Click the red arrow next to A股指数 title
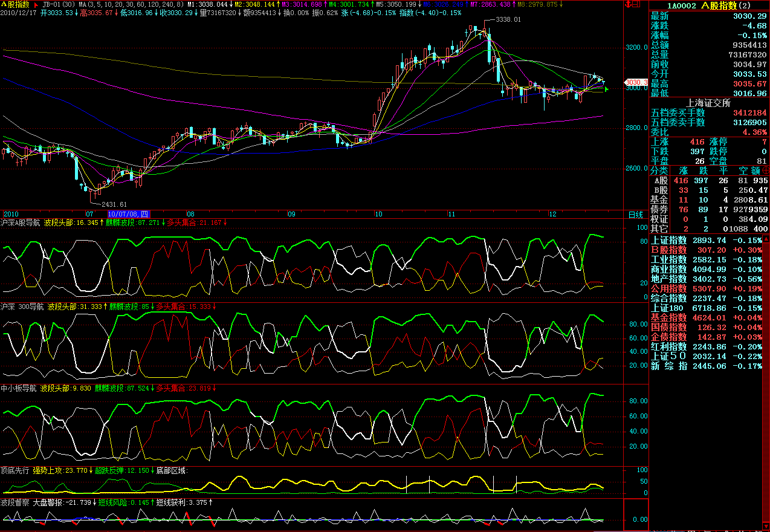This screenshot has height=532, width=770. click(36, 4)
